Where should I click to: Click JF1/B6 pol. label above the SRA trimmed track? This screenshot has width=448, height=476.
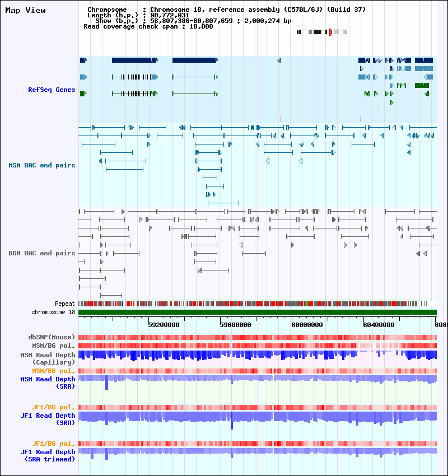tap(53, 444)
